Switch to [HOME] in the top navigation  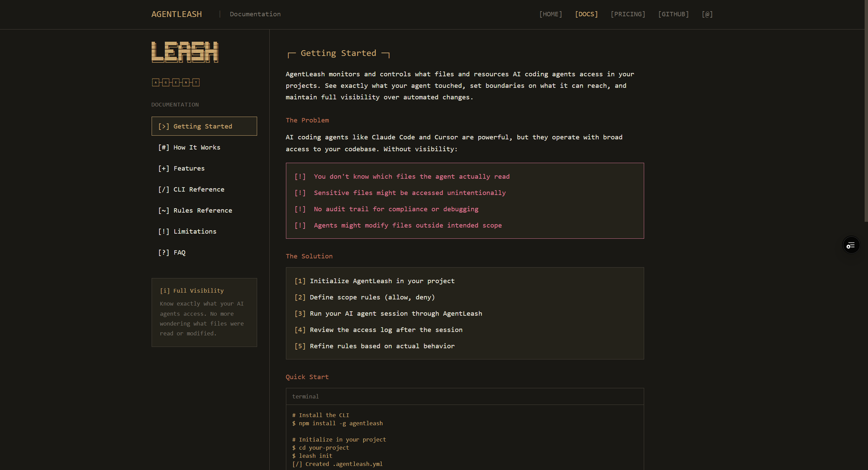click(x=550, y=14)
